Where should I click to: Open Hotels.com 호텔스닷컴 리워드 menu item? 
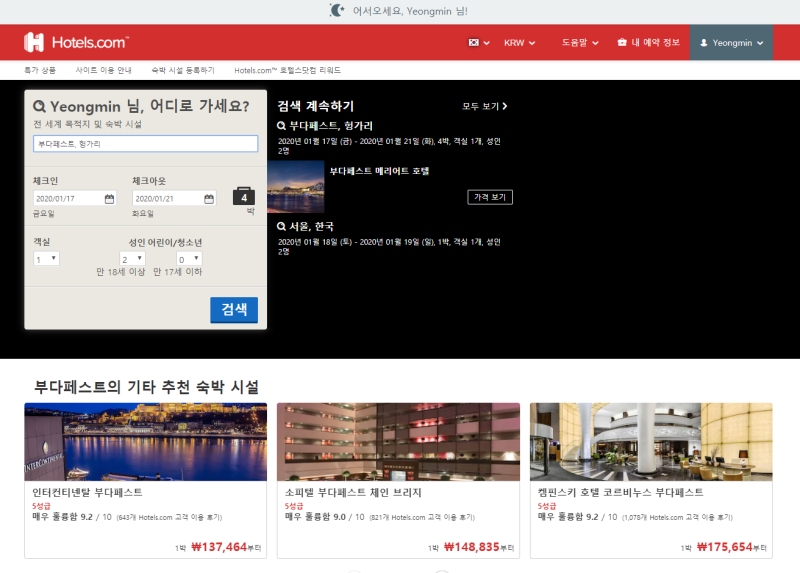click(288, 70)
